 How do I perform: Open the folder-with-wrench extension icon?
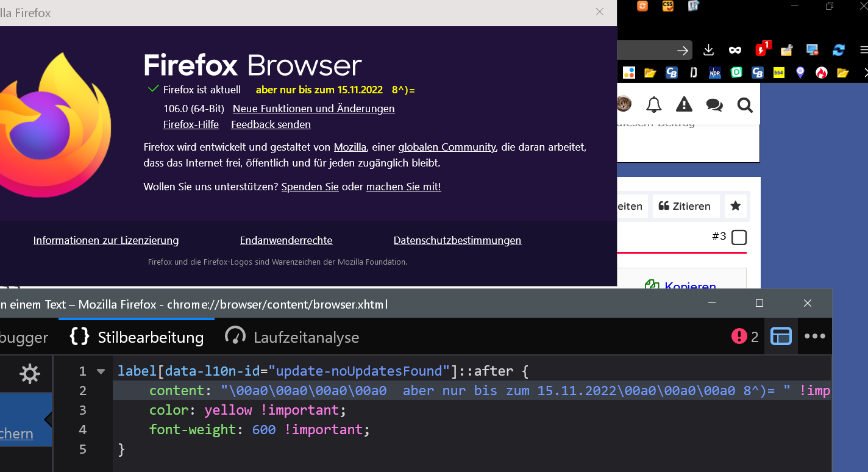coord(786,50)
